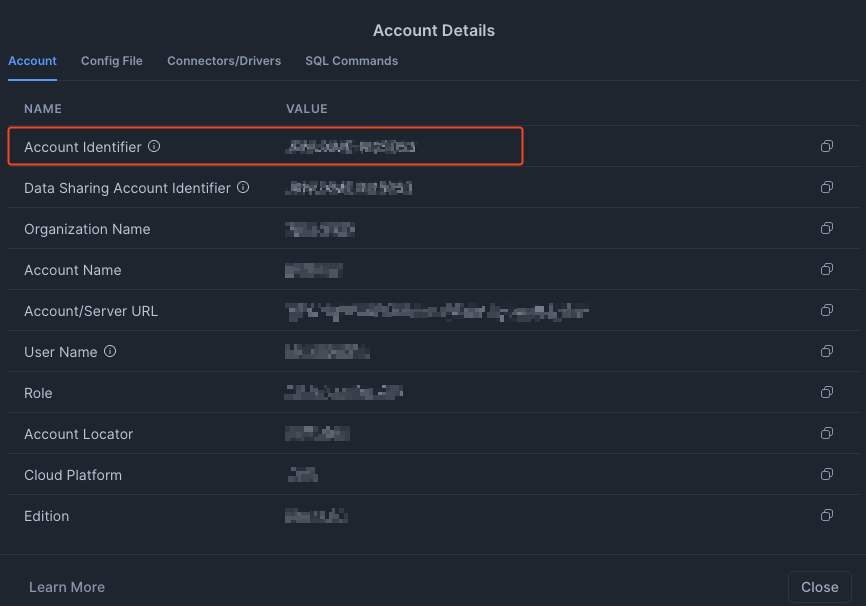Click the User Name info icon

(x=110, y=351)
